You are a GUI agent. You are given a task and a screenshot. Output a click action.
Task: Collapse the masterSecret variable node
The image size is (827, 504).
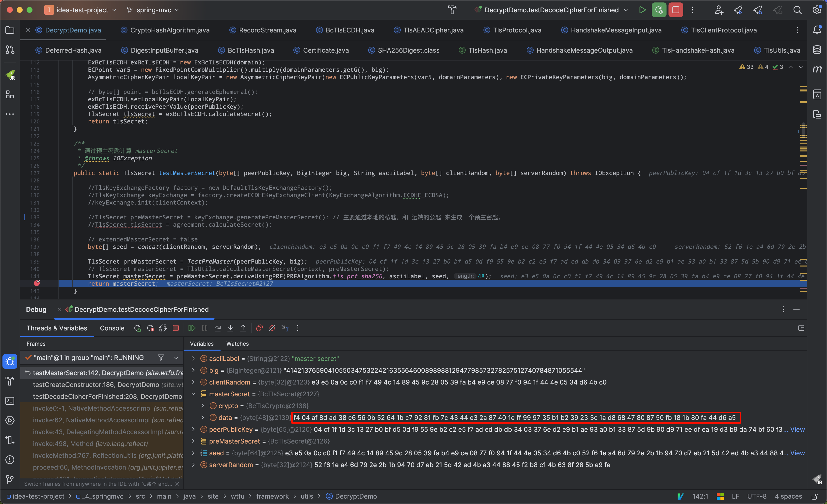(194, 394)
